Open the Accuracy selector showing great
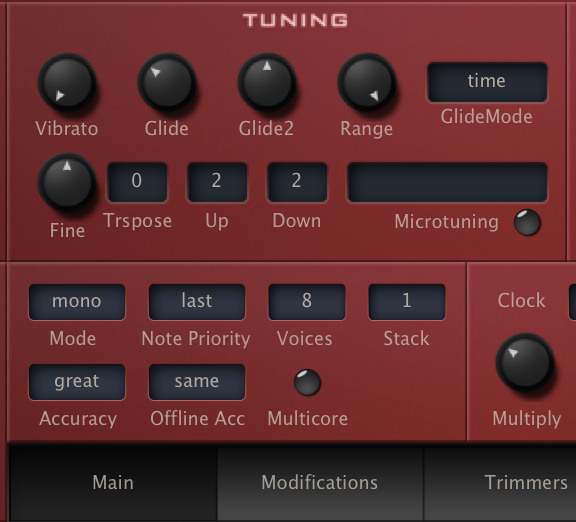Viewport: 576px width, 522px height. [77, 382]
